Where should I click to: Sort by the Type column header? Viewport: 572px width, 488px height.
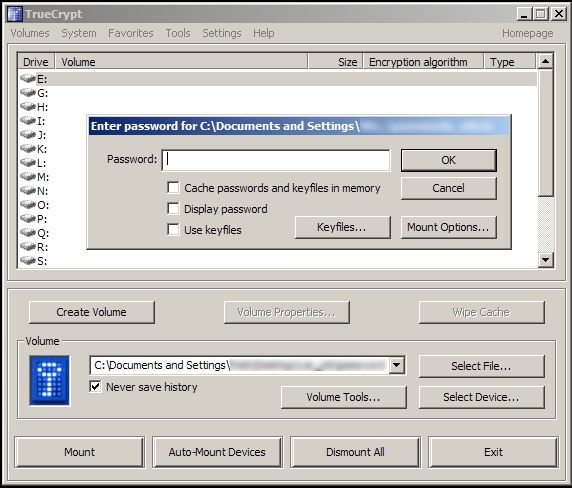pos(510,62)
